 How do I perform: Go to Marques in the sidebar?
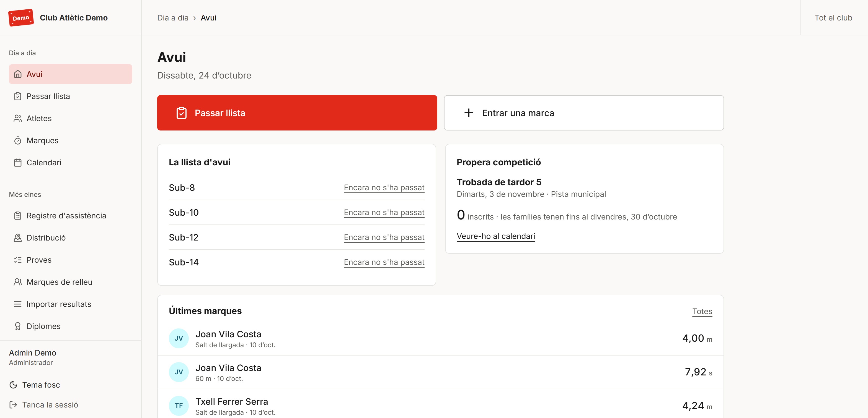tap(70, 141)
